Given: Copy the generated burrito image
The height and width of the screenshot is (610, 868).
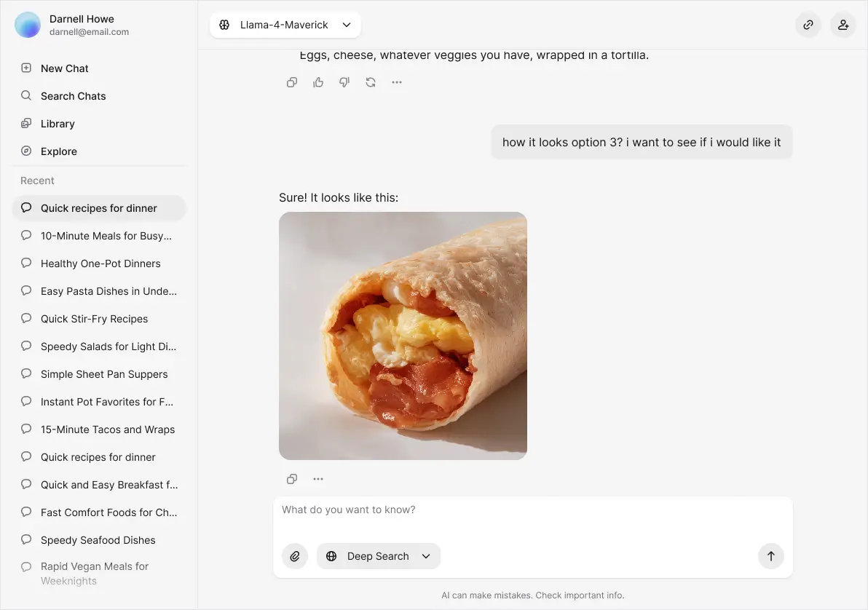Looking at the screenshot, I should pos(292,478).
